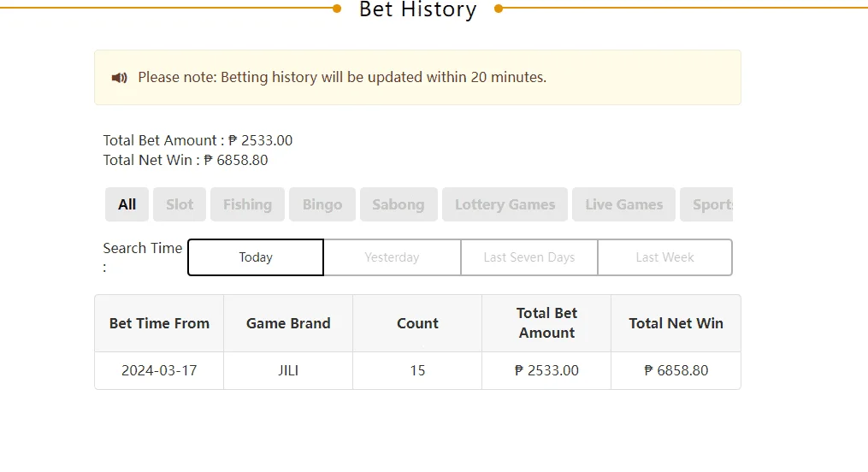
Task: Select the All category tab
Action: pos(127,204)
